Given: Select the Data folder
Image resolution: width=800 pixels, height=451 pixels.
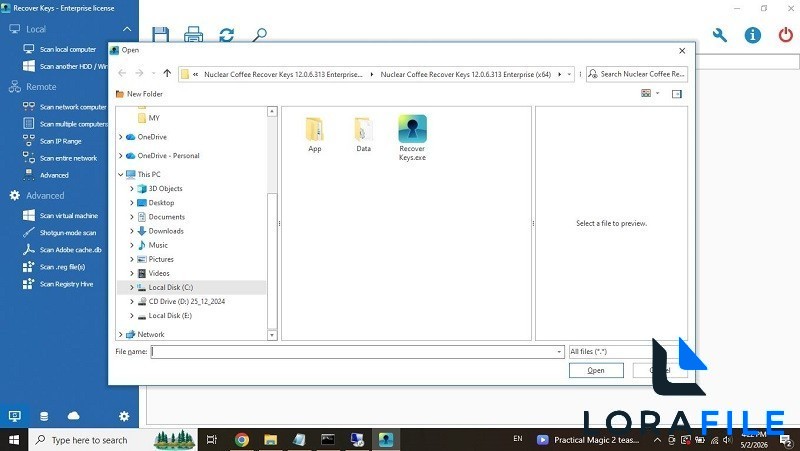Looking at the screenshot, I should pos(363,135).
